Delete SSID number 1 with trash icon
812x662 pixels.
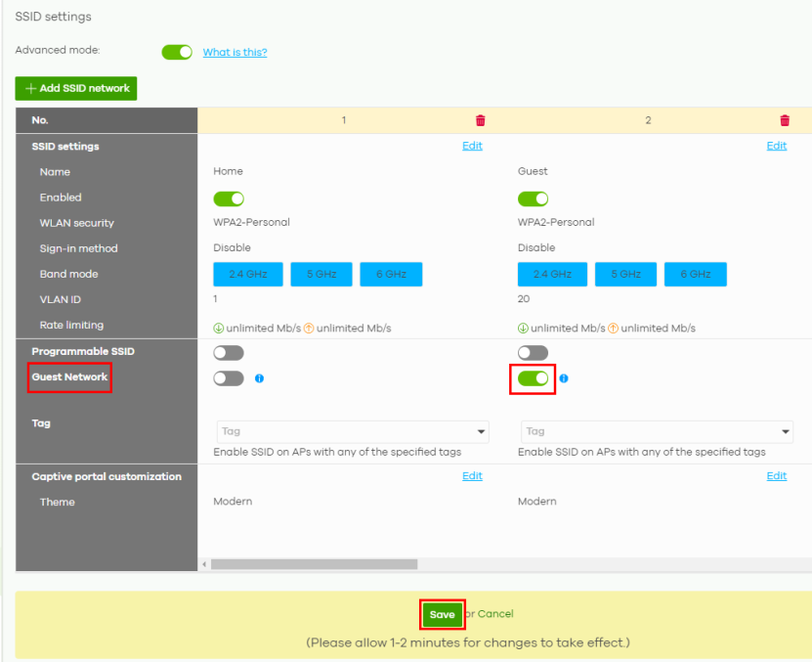[480, 120]
